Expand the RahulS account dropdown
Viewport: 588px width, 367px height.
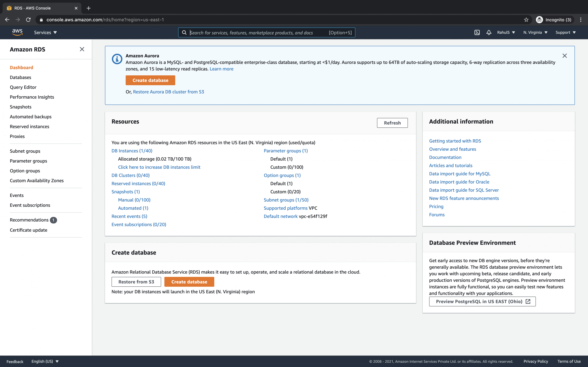point(506,33)
